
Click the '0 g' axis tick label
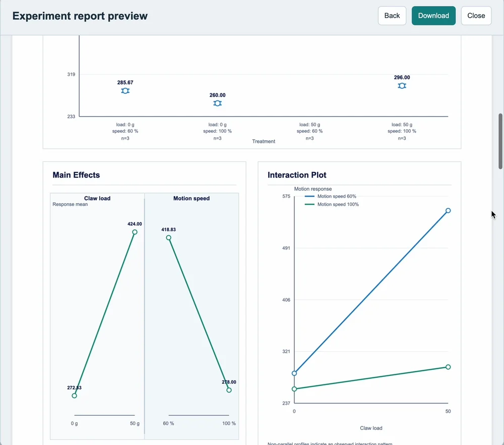pyautogui.click(x=74, y=423)
